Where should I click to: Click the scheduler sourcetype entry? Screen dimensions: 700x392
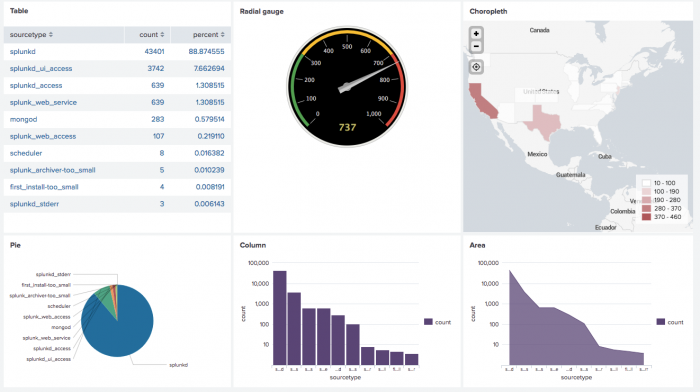pos(26,153)
